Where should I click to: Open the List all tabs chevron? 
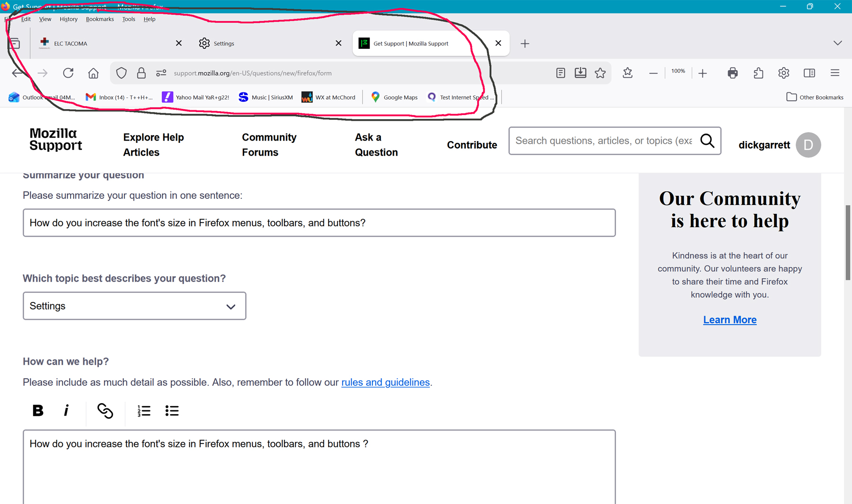coord(837,43)
